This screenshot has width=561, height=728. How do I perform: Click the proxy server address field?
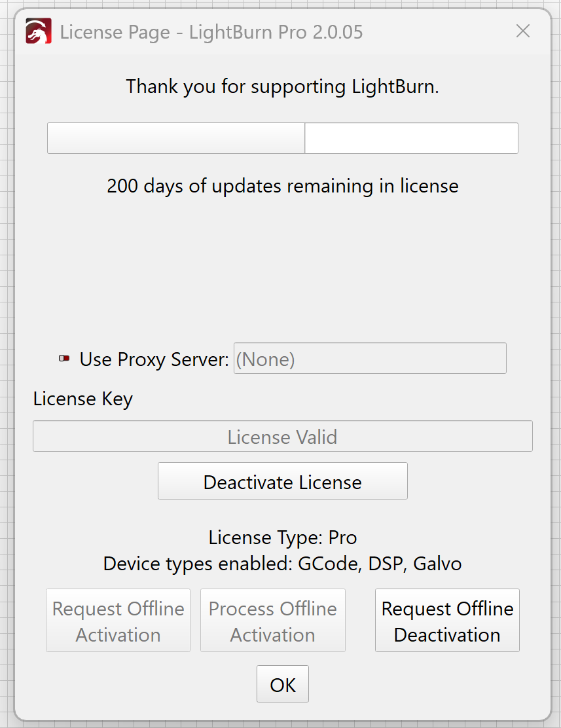(x=370, y=359)
